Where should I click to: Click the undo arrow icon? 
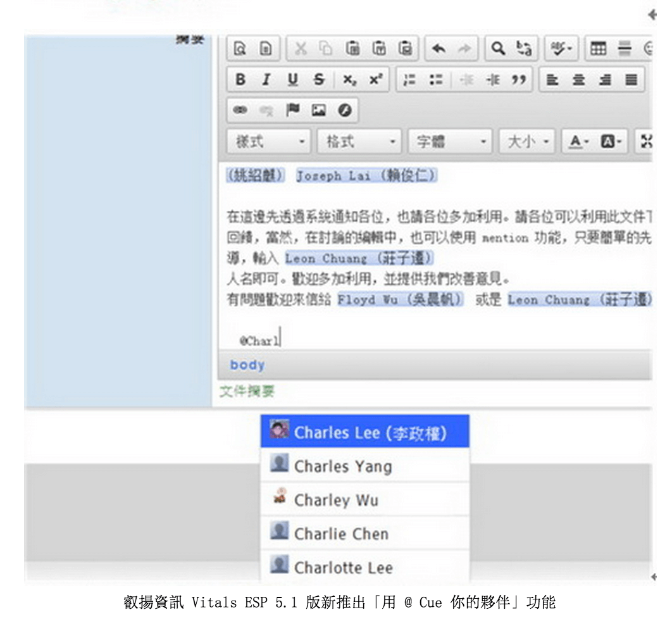[439, 49]
